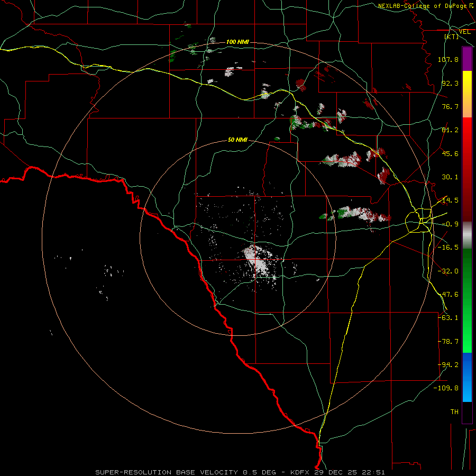This screenshot has height=476, width=476.
Task: Pick the red segment of the color bar
Action: 467,169
